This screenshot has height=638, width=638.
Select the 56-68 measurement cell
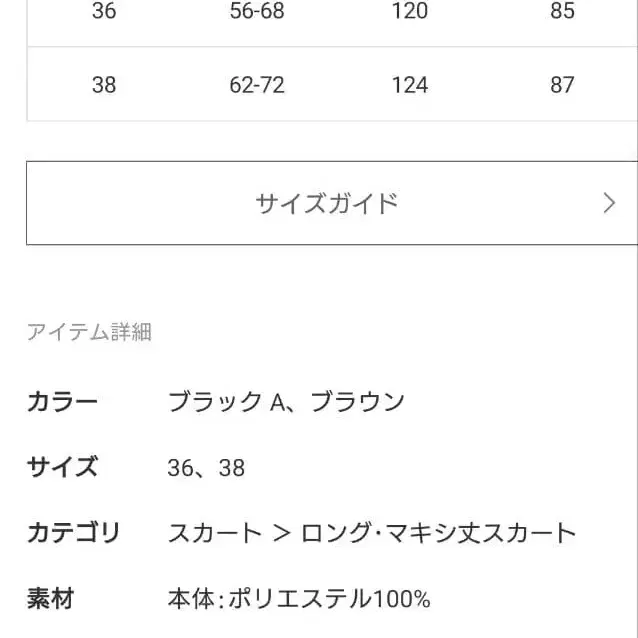coord(257,11)
